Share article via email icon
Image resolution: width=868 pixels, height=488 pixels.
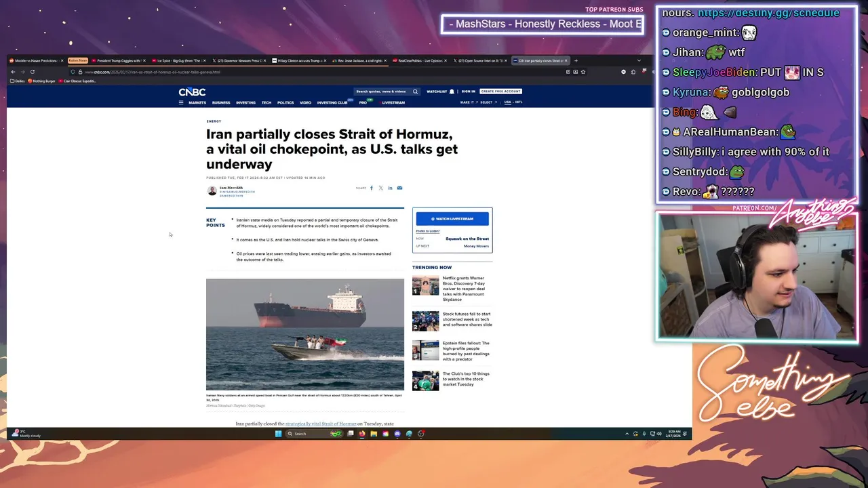pyautogui.click(x=399, y=188)
